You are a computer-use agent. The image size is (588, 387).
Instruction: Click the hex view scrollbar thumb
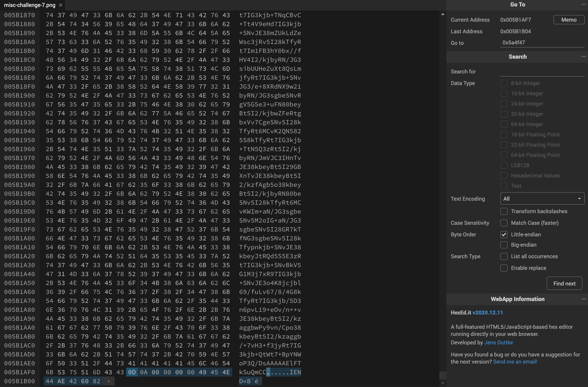coord(443,375)
